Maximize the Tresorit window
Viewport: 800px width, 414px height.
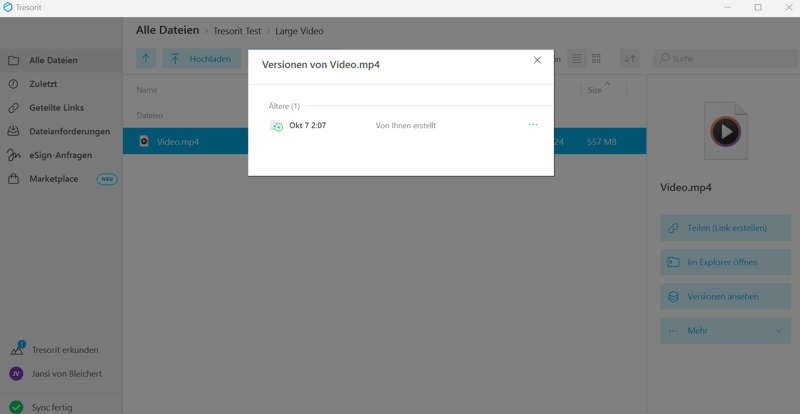(x=758, y=7)
